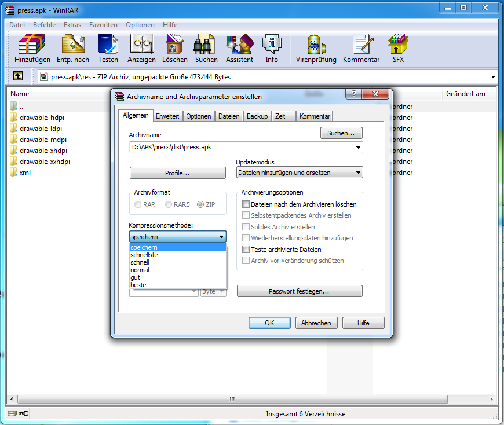This screenshot has width=504, height=425.
Task: Enable Dateien nach dem Archivieren löschen
Action: [246, 204]
